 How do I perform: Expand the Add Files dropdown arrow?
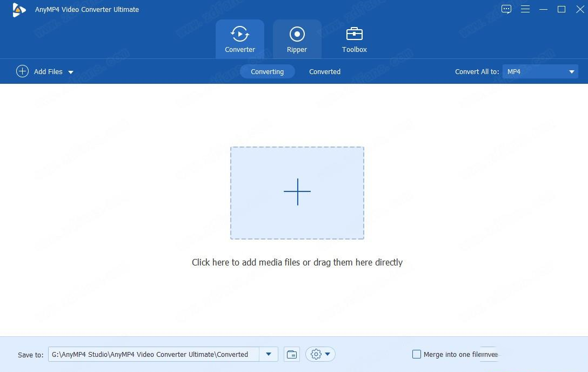pos(71,71)
